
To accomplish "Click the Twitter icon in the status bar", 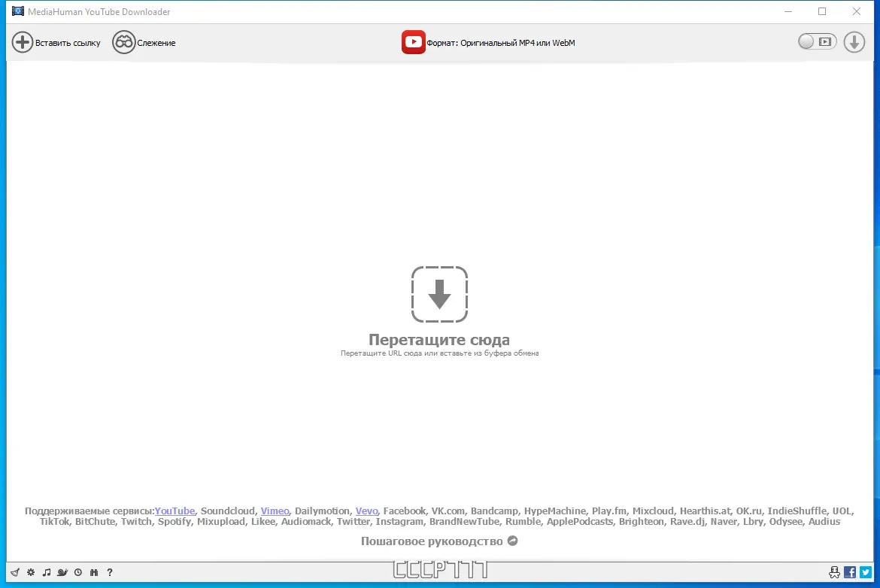I will (866, 572).
